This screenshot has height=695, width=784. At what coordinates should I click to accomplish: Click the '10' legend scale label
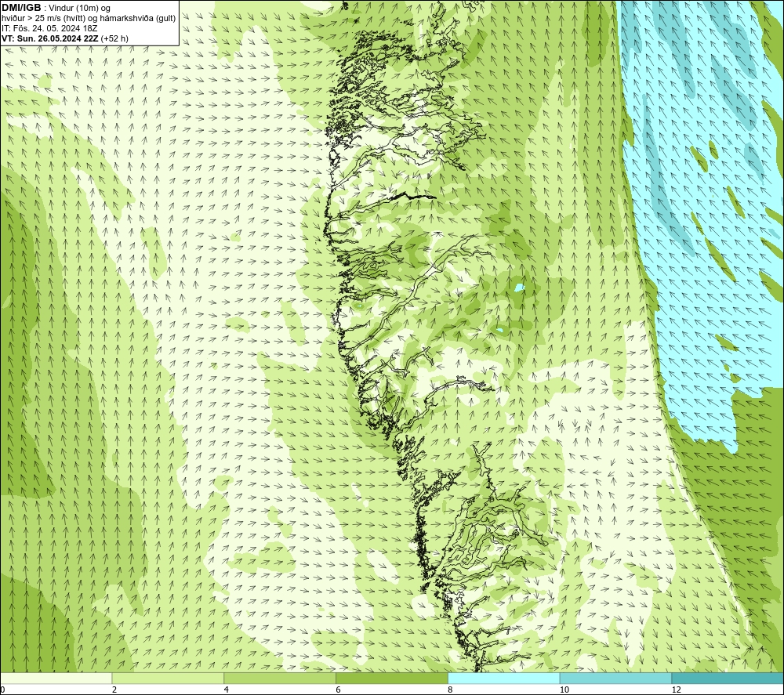click(564, 690)
